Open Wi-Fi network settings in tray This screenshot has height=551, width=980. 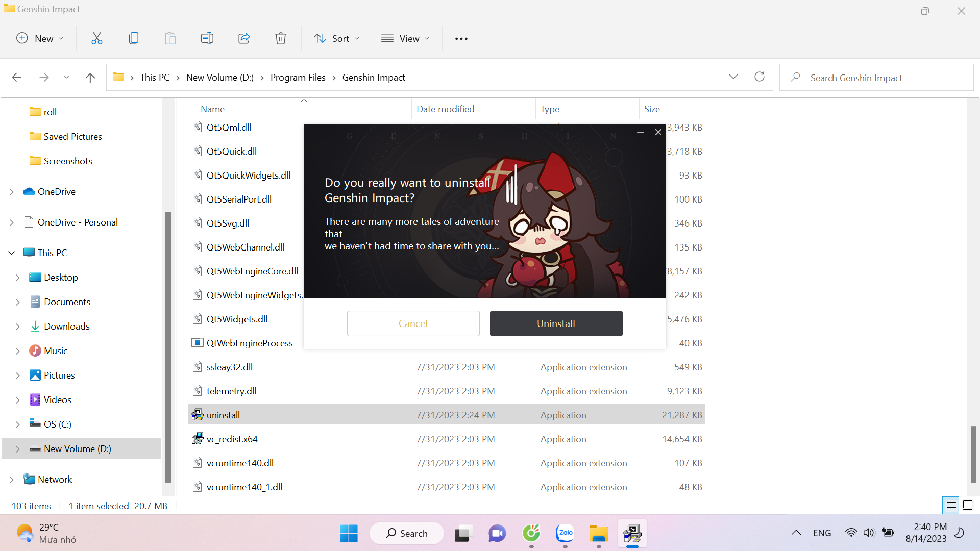point(851,533)
